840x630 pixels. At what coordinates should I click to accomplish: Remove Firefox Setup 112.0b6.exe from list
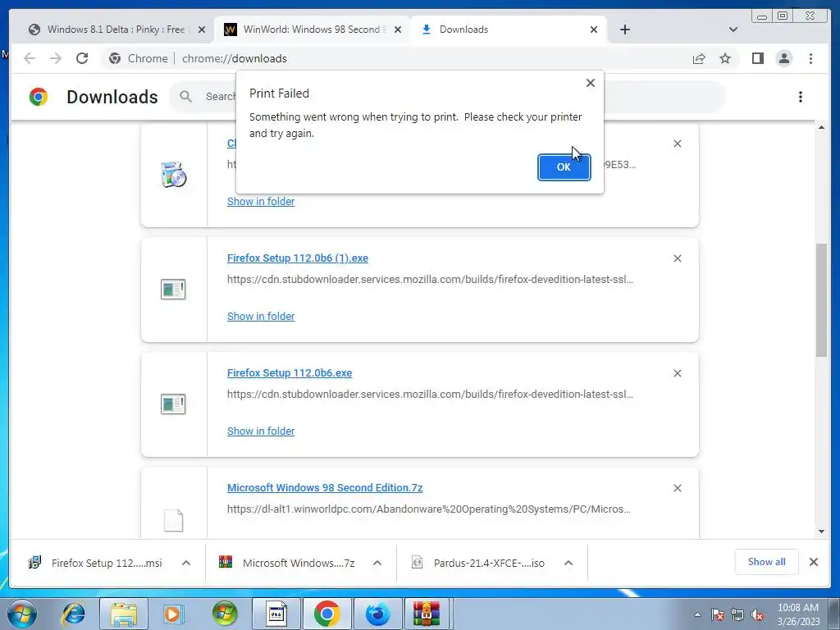point(677,373)
